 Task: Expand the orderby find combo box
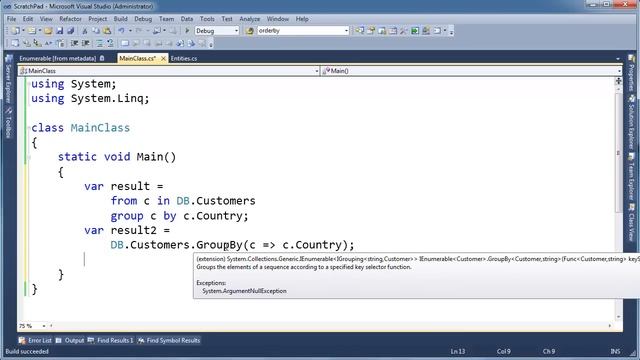coord(346,31)
